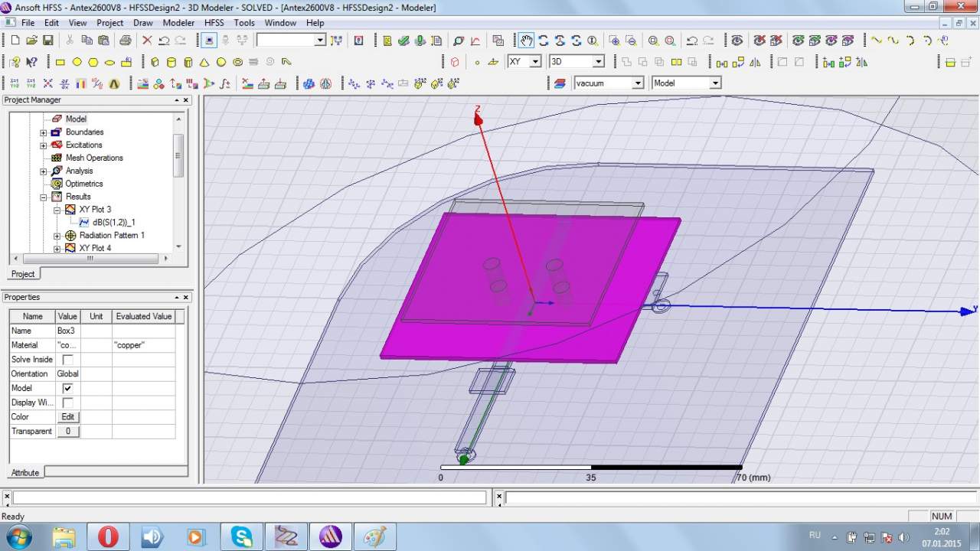Open the XY drawing plane dropdown

click(x=534, y=61)
